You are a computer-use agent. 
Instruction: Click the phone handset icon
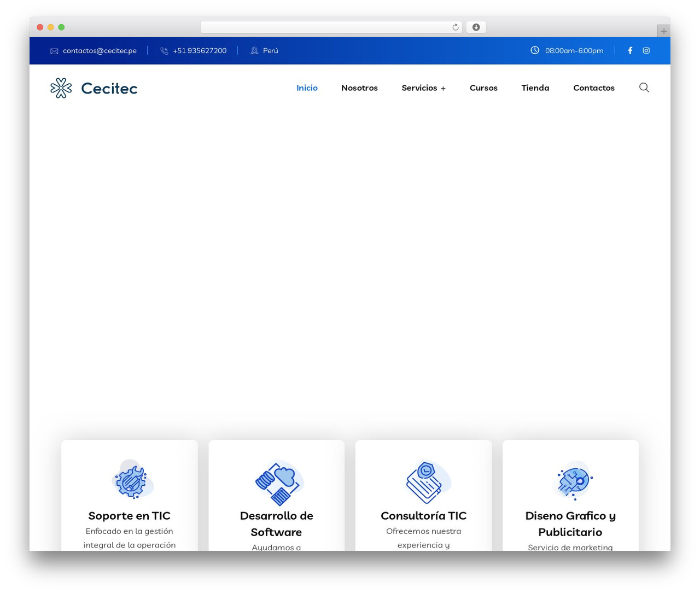click(x=164, y=51)
